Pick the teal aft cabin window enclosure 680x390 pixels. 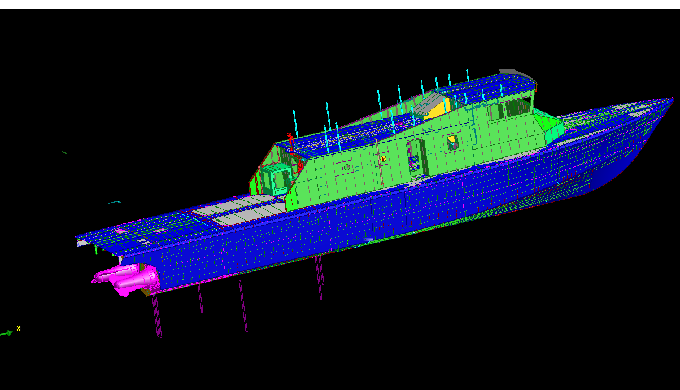pos(276,179)
